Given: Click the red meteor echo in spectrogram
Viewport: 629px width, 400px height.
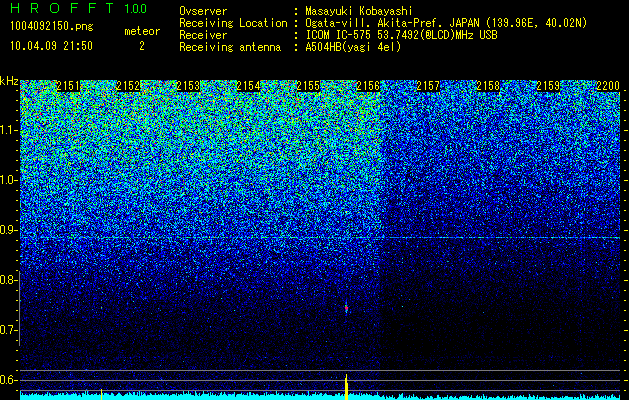Looking at the screenshot, I should 346,309.
